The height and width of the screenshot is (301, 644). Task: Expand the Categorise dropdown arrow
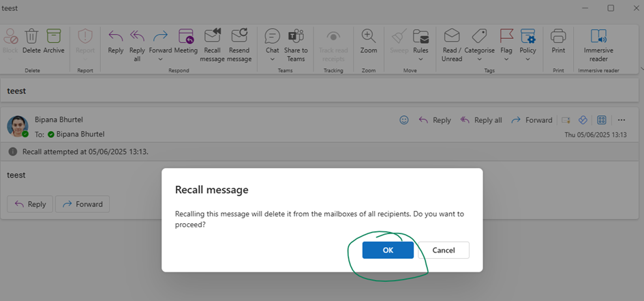(x=479, y=59)
